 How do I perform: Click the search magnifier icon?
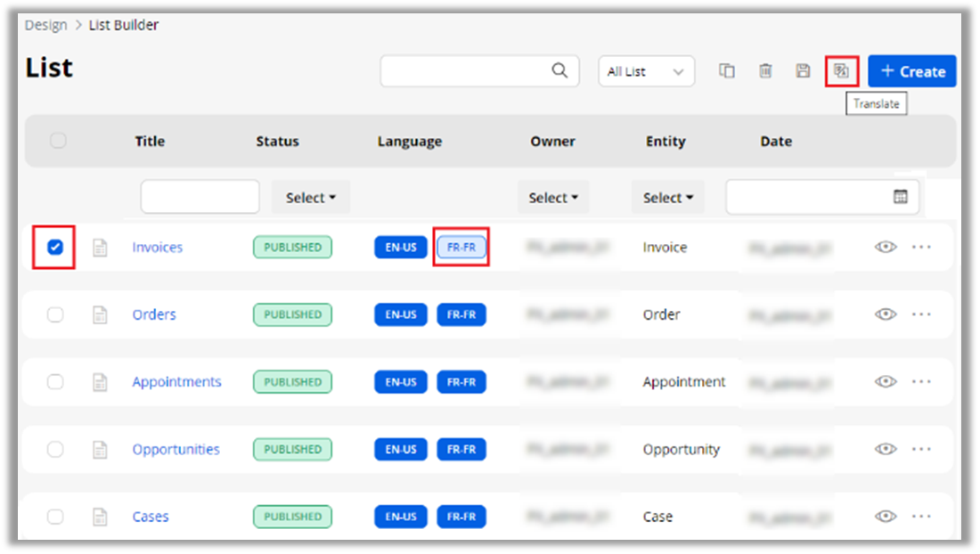coord(559,71)
